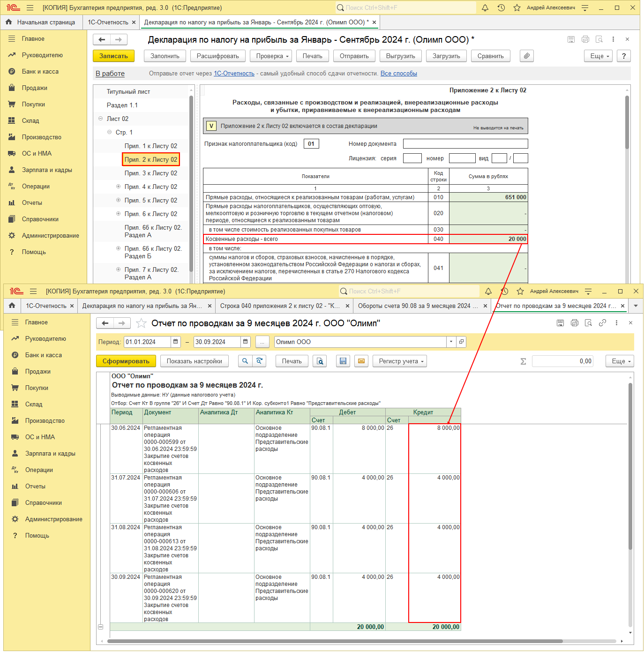Image resolution: width=644 pixels, height=652 pixels.
Task: Click the home tab icon in the lower window
Action: (12, 306)
